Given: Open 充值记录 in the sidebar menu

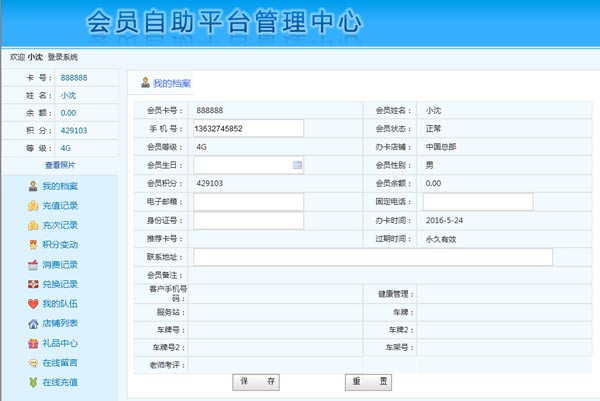Looking at the screenshot, I should (60, 206).
